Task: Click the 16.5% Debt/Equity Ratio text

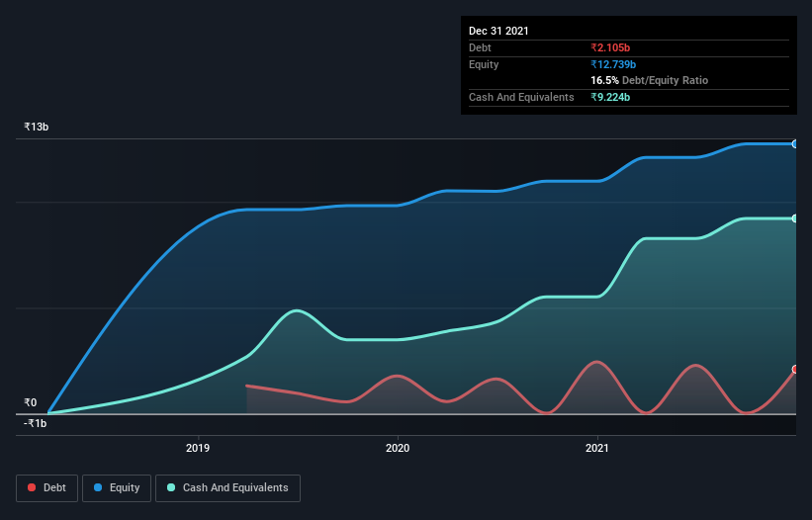Action: [x=650, y=81]
